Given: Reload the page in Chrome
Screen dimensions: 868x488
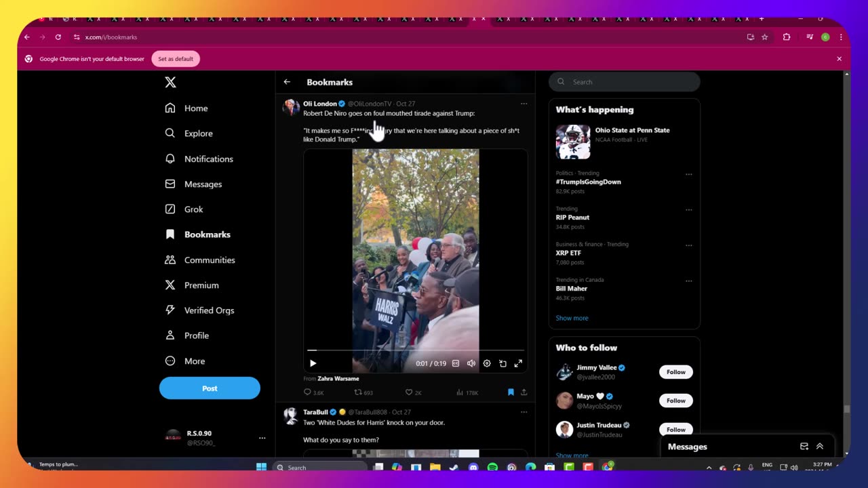Looking at the screenshot, I should click(58, 37).
